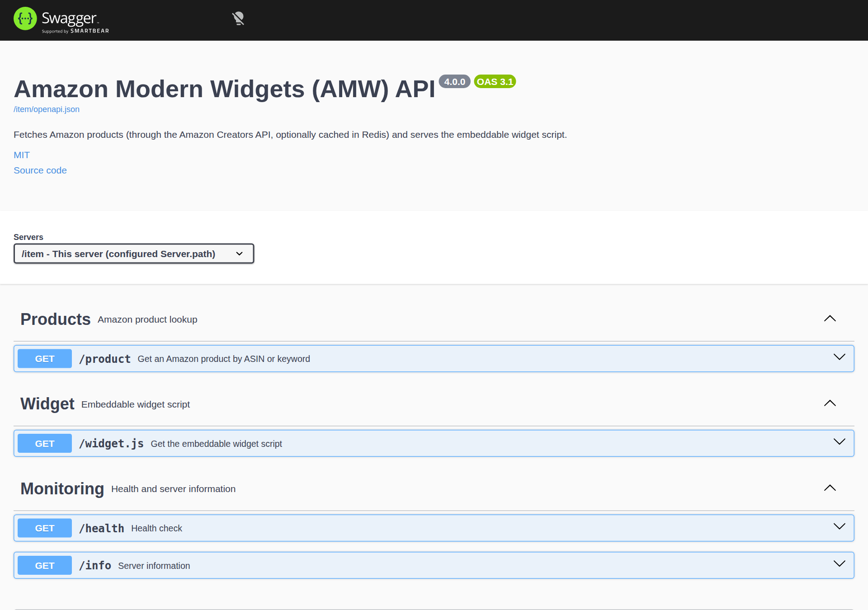
Task: Toggle the dark mode lightbulb icon
Action: (x=238, y=19)
